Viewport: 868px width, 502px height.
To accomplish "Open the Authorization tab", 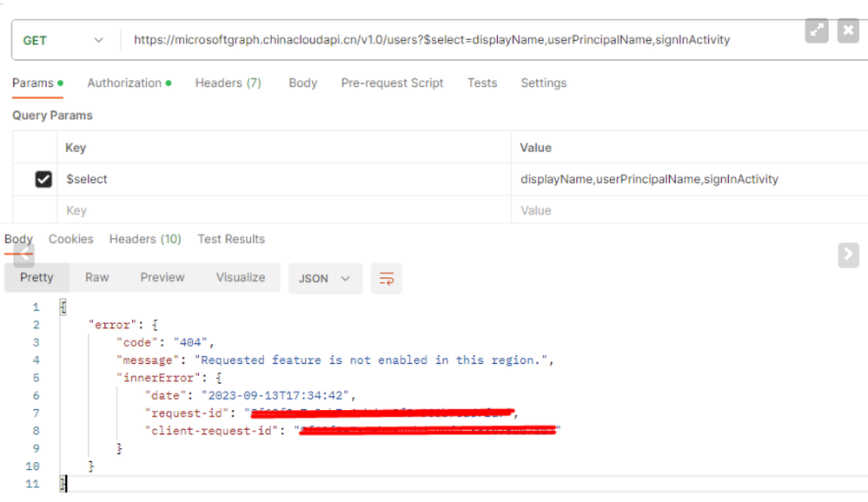I will 129,83.
